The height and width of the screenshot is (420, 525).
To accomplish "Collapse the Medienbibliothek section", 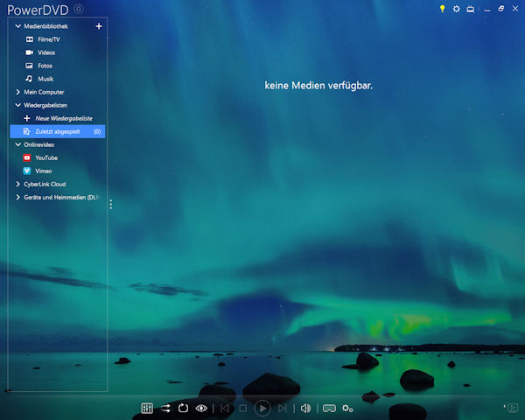I will pyautogui.click(x=18, y=25).
